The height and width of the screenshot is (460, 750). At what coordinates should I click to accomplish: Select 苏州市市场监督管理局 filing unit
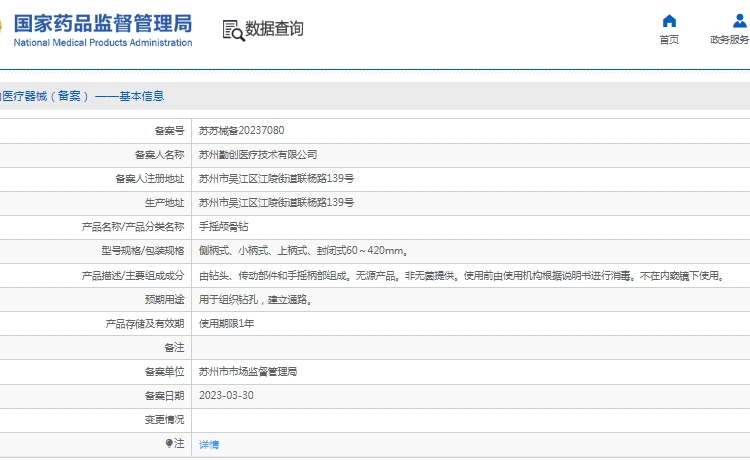coord(248,372)
